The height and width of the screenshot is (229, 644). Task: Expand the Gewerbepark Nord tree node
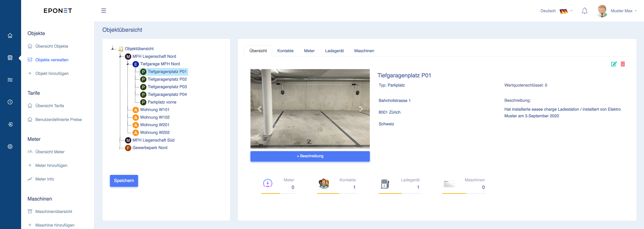(x=120, y=148)
